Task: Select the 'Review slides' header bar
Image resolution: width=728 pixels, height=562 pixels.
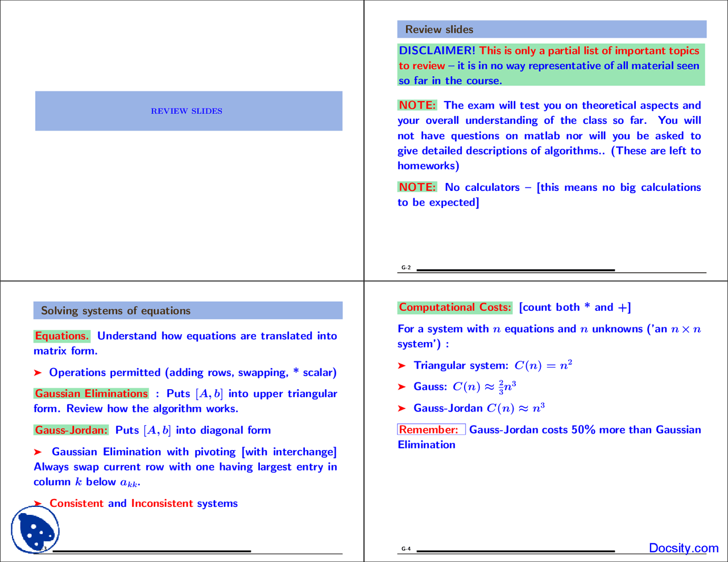Action: (x=551, y=30)
